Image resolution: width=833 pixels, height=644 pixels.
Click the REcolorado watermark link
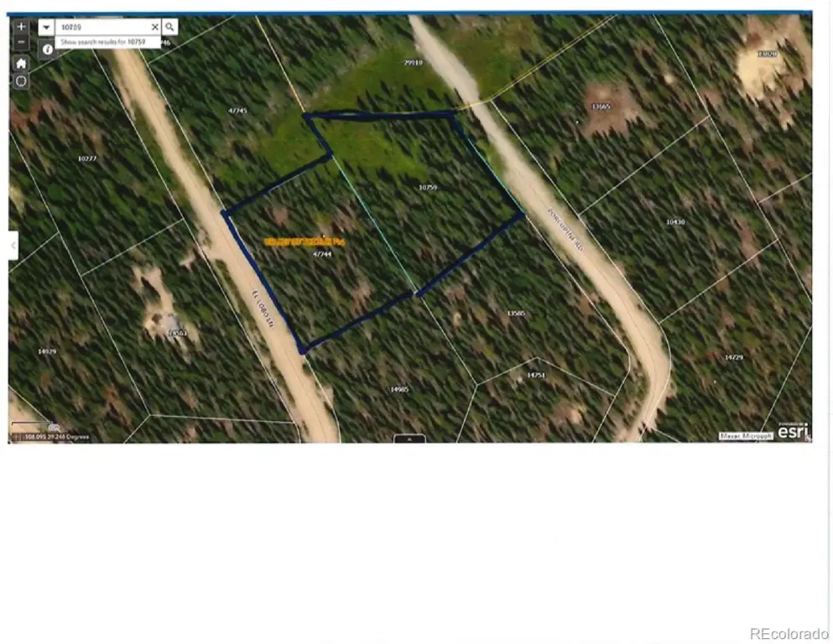point(787,633)
